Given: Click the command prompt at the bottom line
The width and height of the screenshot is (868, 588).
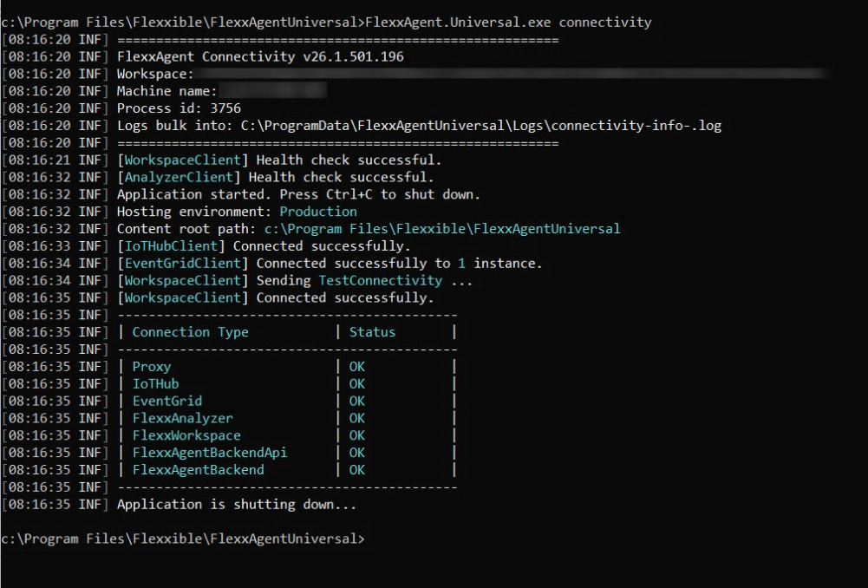Looking at the screenshot, I should (182, 539).
